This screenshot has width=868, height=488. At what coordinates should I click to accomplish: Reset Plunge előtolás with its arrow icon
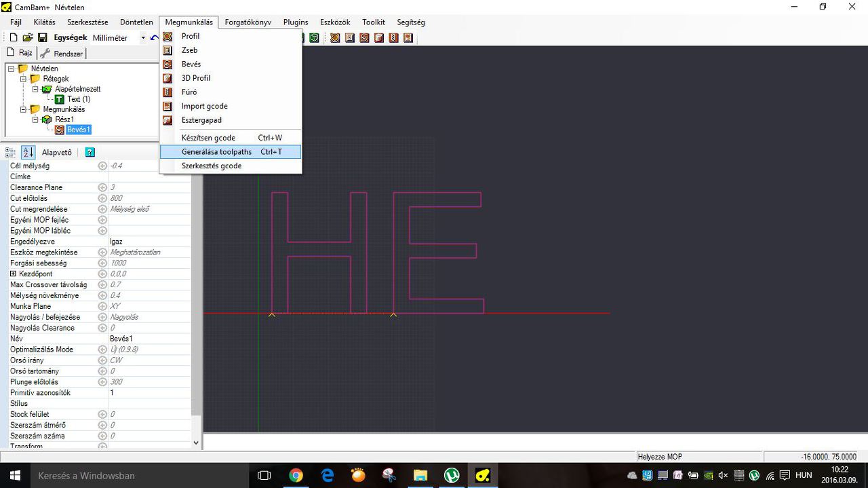point(102,381)
